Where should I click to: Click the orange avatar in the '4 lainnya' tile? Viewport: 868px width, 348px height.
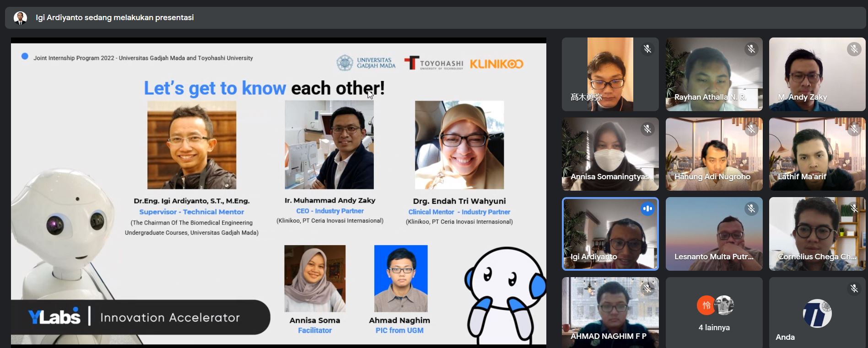[x=706, y=305]
